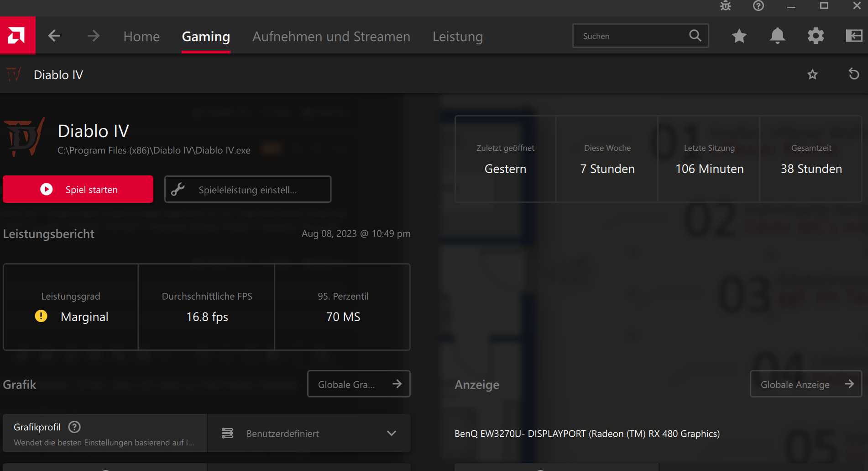
Task: Open settings gear icon
Action: [x=816, y=36]
